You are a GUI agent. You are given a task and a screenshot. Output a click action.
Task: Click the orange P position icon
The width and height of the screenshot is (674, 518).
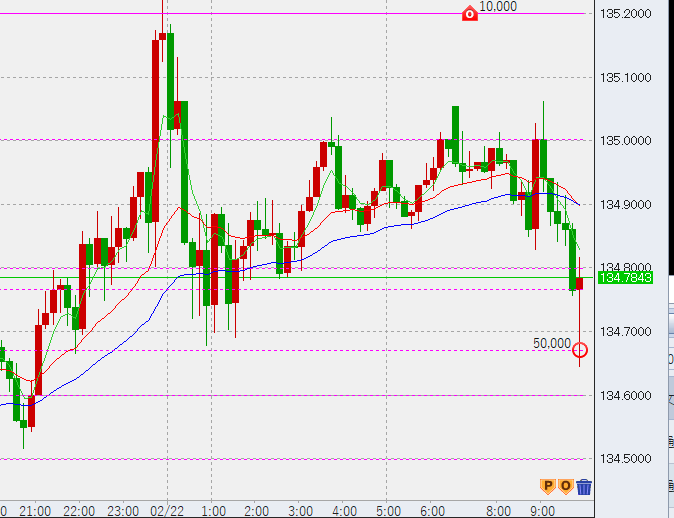point(547,486)
